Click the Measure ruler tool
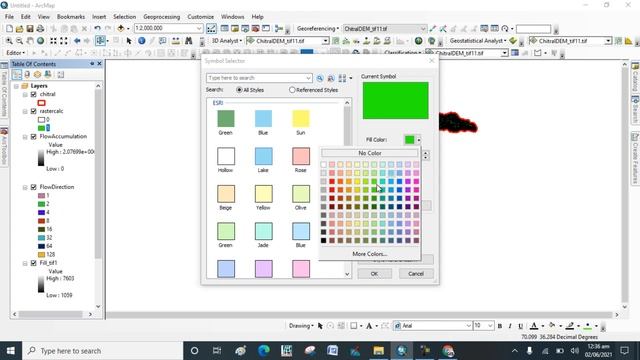 coord(176,41)
